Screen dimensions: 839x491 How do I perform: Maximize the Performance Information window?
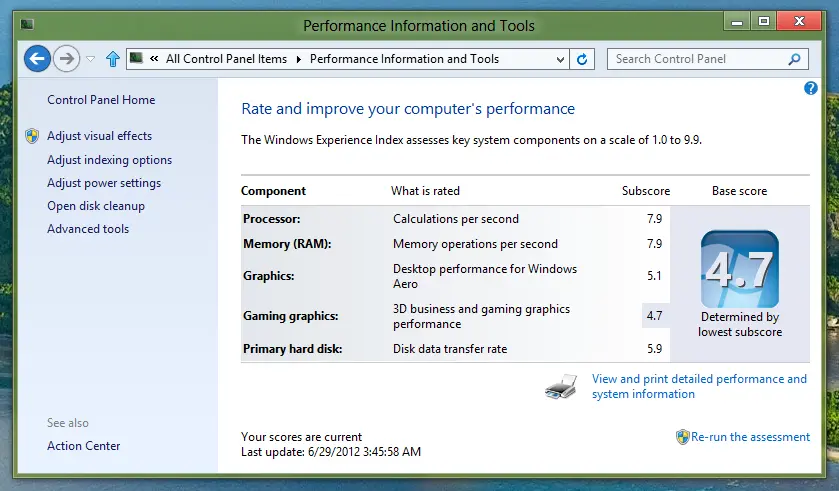pyautogui.click(x=764, y=22)
